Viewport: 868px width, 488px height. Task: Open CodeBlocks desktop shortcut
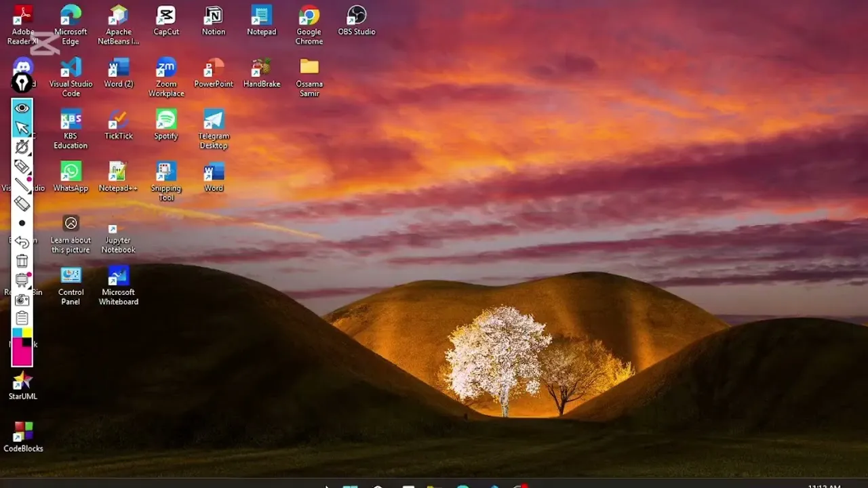[x=23, y=437]
